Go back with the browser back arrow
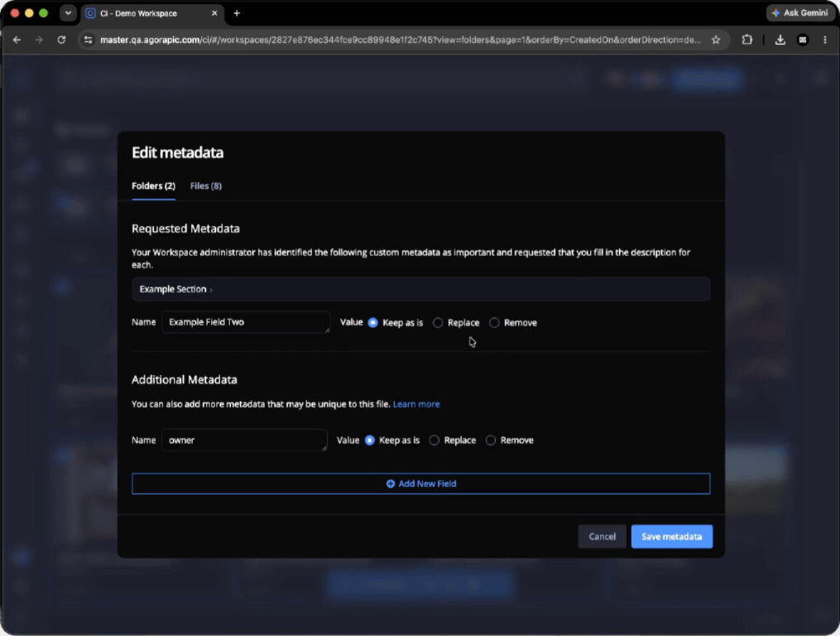This screenshot has height=636, width=840. pos(17,40)
